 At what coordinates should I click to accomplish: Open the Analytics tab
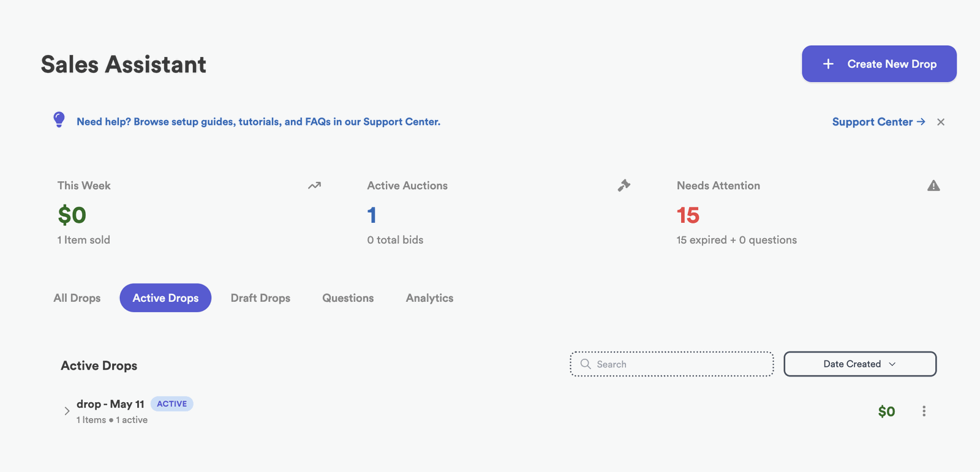429,298
